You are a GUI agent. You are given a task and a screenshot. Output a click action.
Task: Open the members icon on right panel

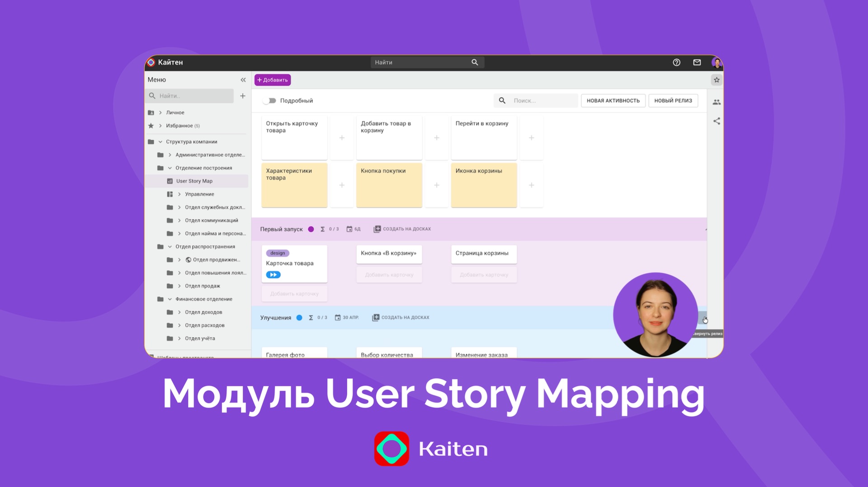[717, 102]
